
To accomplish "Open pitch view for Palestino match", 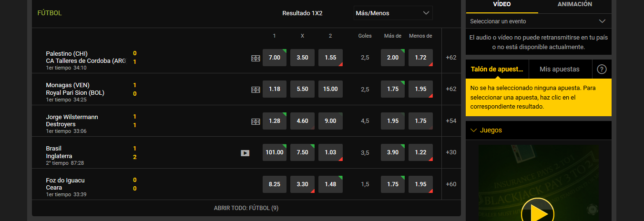I will point(256,58).
